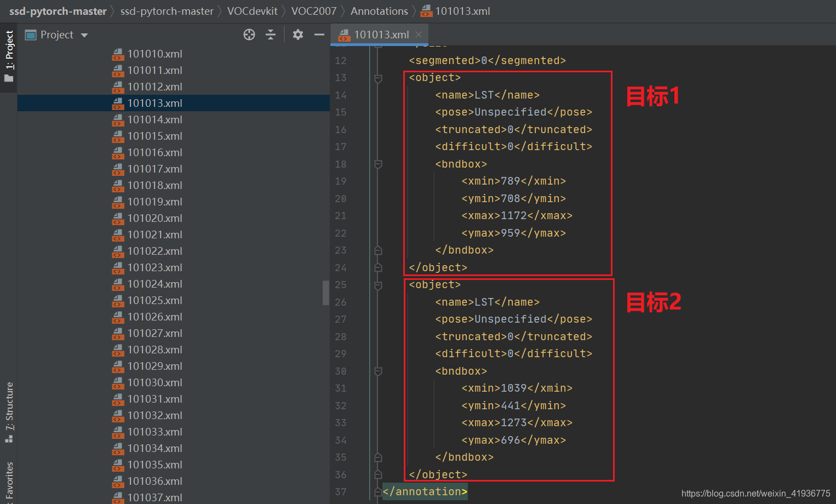Select file 101035.xml in tree
This screenshot has height=504, width=836.
coord(154,465)
